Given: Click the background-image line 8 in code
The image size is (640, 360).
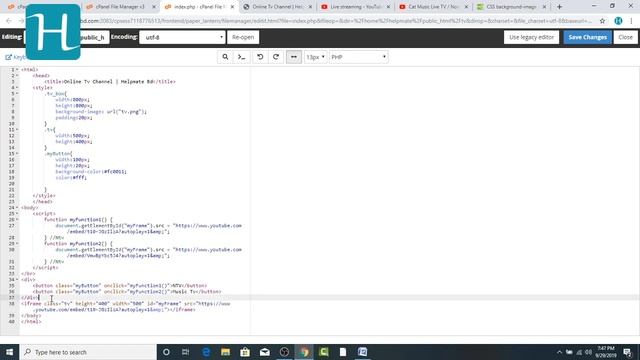Looking at the screenshot, I should point(101,111).
